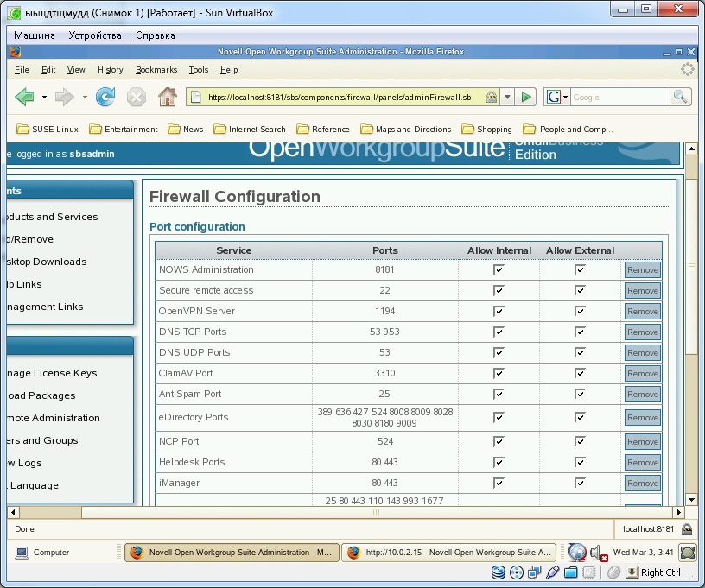
Task: Uncheck Allow External for NOWS Administration
Action: [x=580, y=269]
